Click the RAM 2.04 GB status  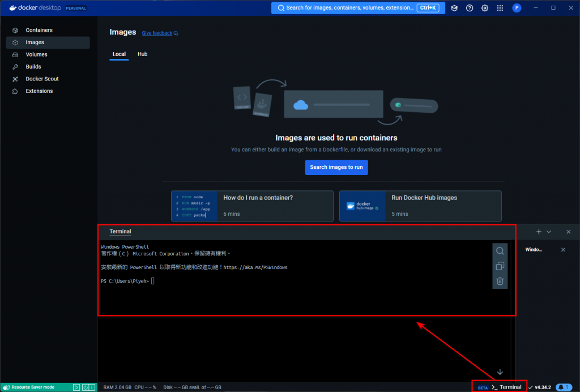[117, 387]
